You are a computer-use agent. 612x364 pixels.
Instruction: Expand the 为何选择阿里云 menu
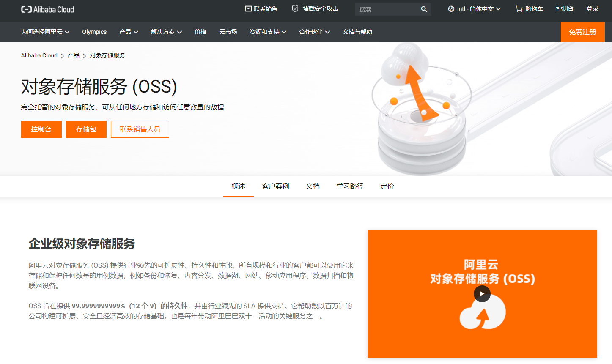click(45, 32)
